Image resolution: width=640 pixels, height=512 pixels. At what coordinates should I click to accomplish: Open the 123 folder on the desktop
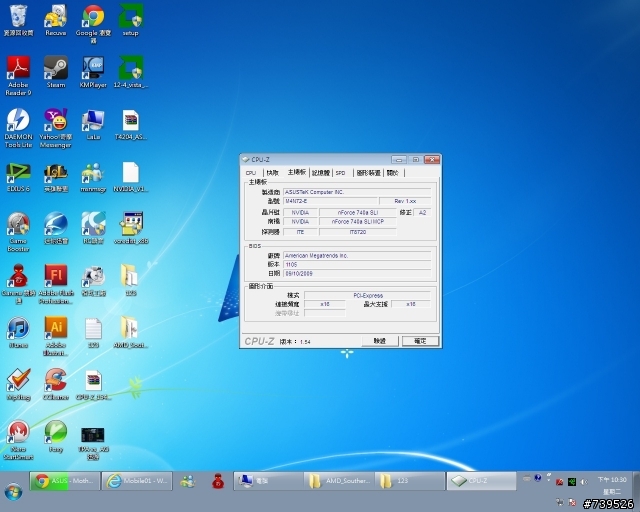click(x=131, y=280)
